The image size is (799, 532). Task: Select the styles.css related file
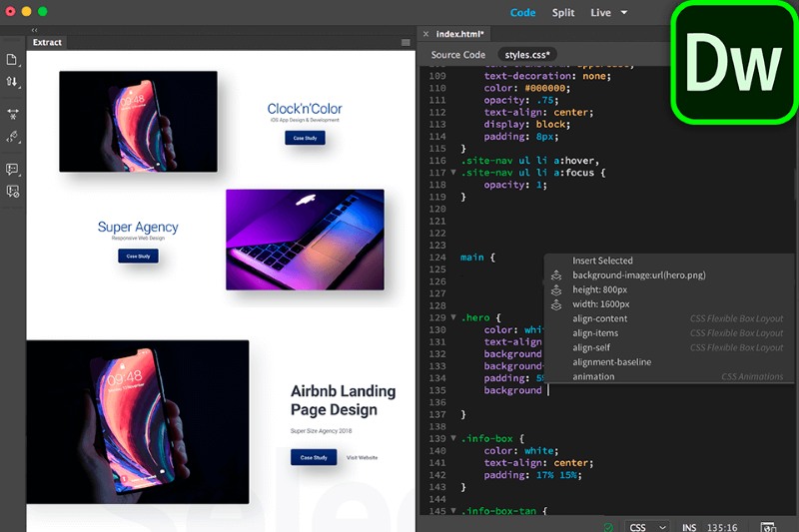point(527,55)
